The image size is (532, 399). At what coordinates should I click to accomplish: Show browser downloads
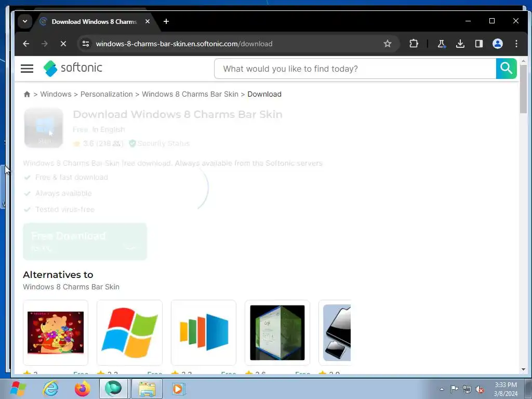(460, 44)
